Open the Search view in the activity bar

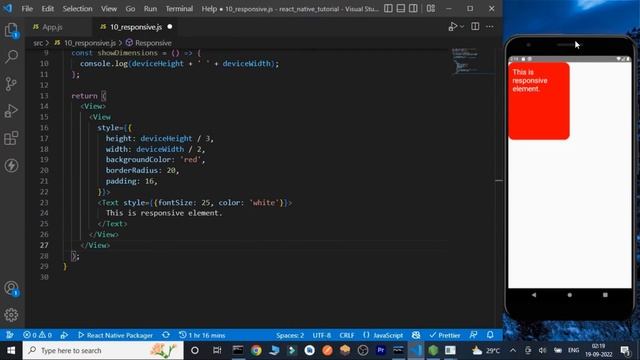coord(11,56)
